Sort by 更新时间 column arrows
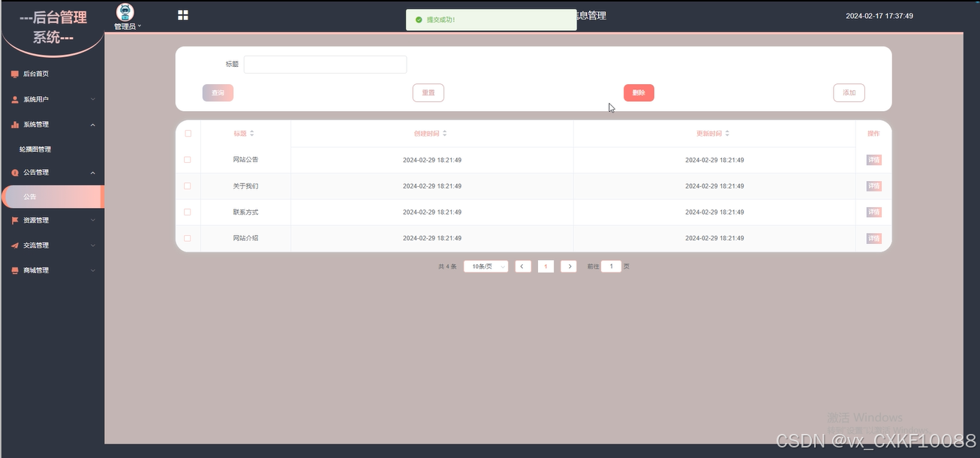 pyautogui.click(x=727, y=134)
